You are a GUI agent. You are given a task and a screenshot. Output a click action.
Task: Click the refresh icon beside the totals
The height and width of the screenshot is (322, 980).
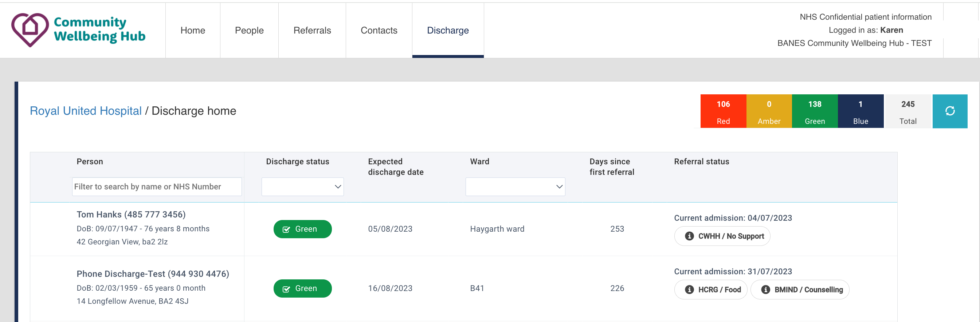tap(949, 111)
